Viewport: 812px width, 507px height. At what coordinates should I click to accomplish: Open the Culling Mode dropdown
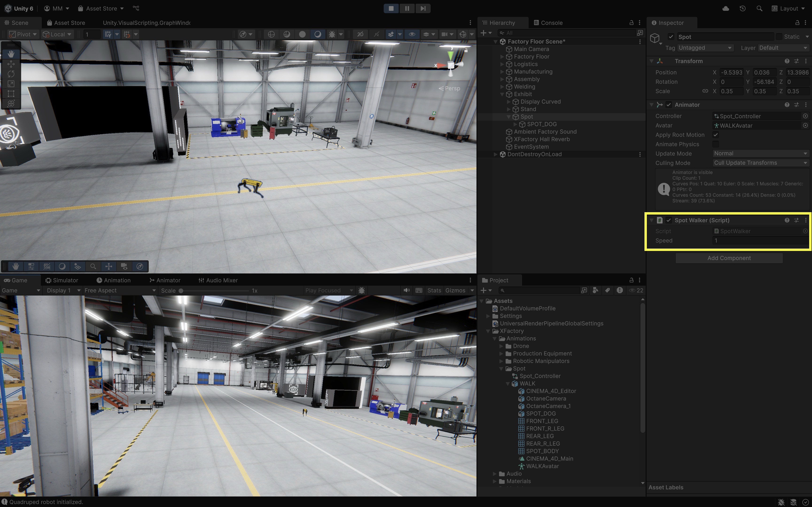pyautogui.click(x=760, y=163)
